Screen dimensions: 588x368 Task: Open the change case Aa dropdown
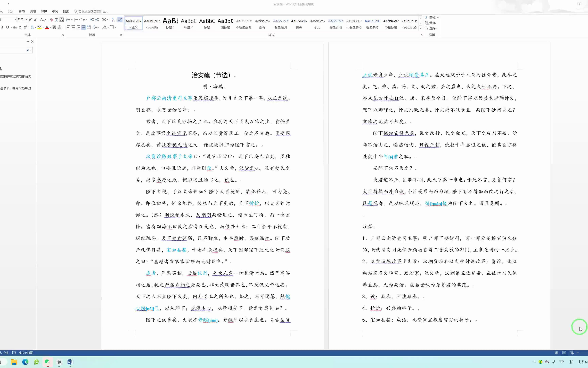pos(43,19)
